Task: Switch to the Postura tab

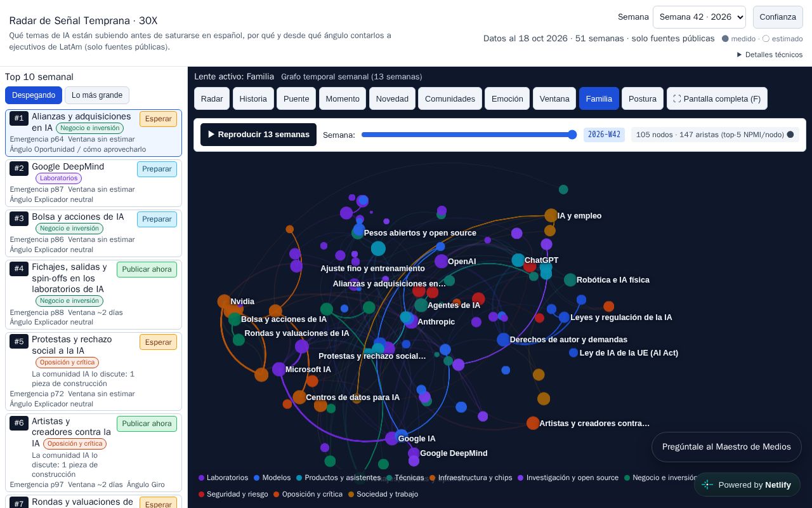Action: pyautogui.click(x=643, y=98)
